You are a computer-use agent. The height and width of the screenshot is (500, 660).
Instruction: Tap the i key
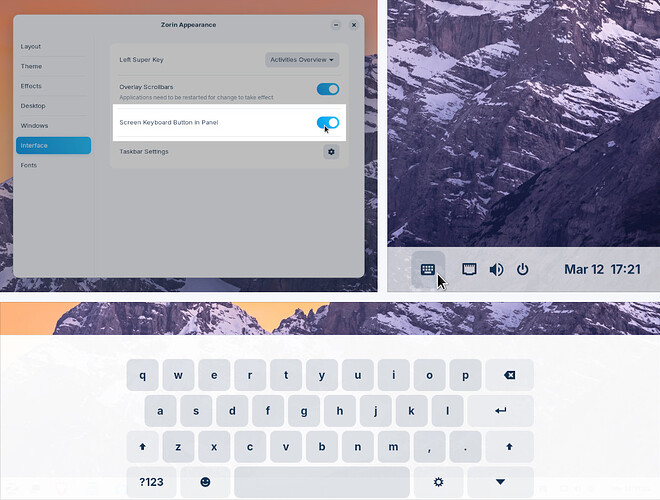(x=394, y=375)
